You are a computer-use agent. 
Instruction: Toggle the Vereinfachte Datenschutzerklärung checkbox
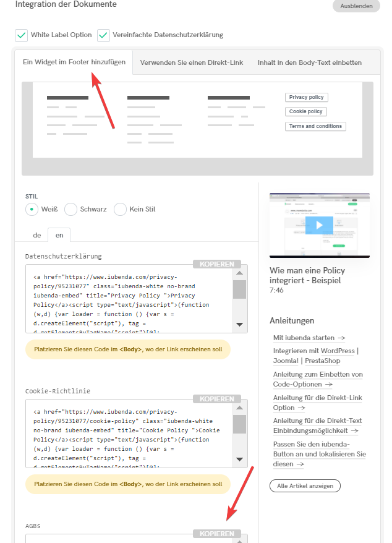tap(103, 35)
